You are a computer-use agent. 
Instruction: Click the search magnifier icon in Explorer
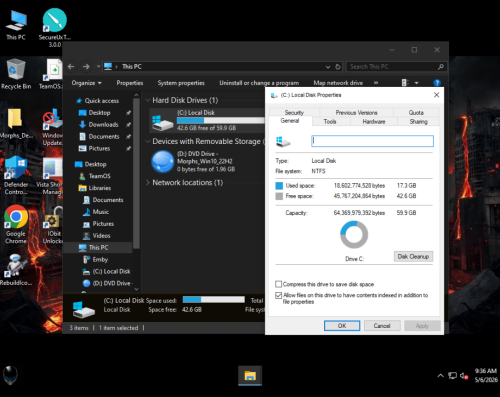pos(441,67)
